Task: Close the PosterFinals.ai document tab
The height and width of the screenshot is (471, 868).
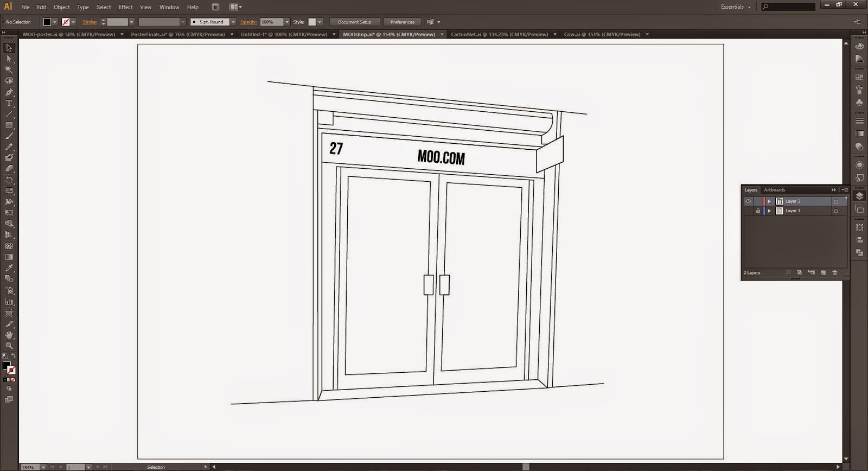Action: click(x=231, y=34)
